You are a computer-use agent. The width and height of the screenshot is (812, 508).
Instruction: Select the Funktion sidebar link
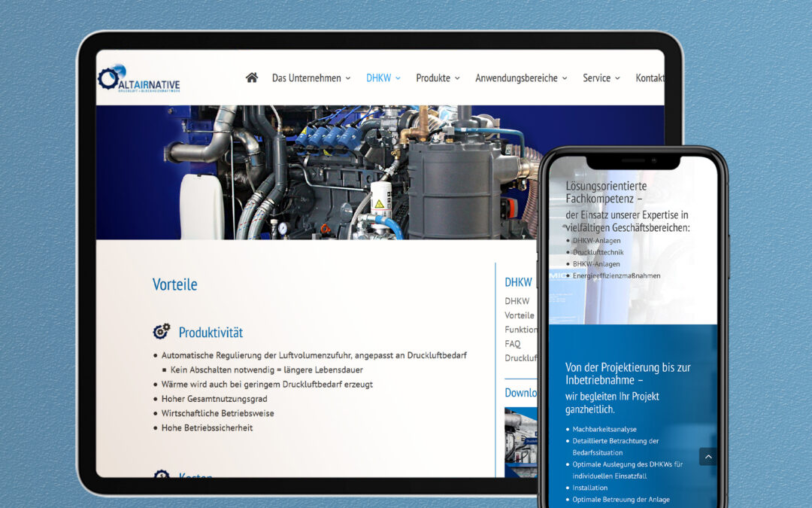[520, 329]
